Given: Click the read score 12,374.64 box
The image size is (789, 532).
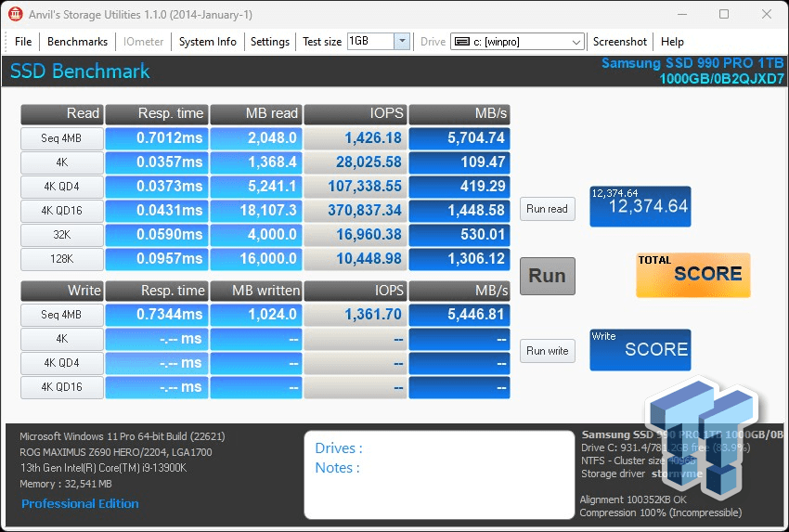Looking at the screenshot, I should coord(640,206).
